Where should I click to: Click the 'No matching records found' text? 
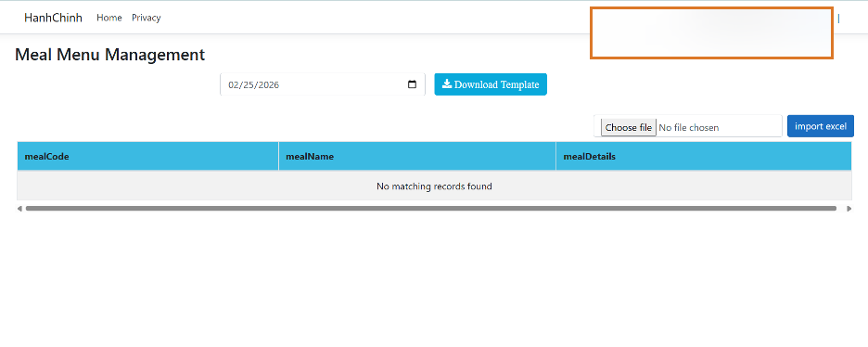click(x=434, y=186)
